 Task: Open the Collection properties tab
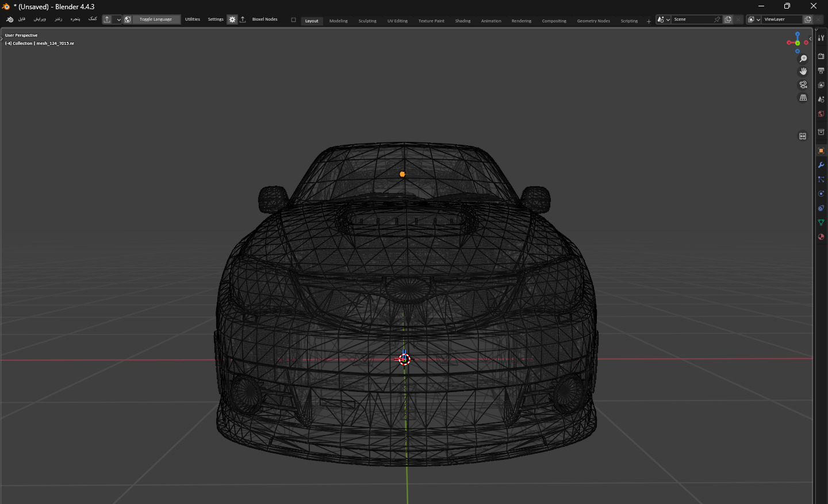tap(821, 132)
